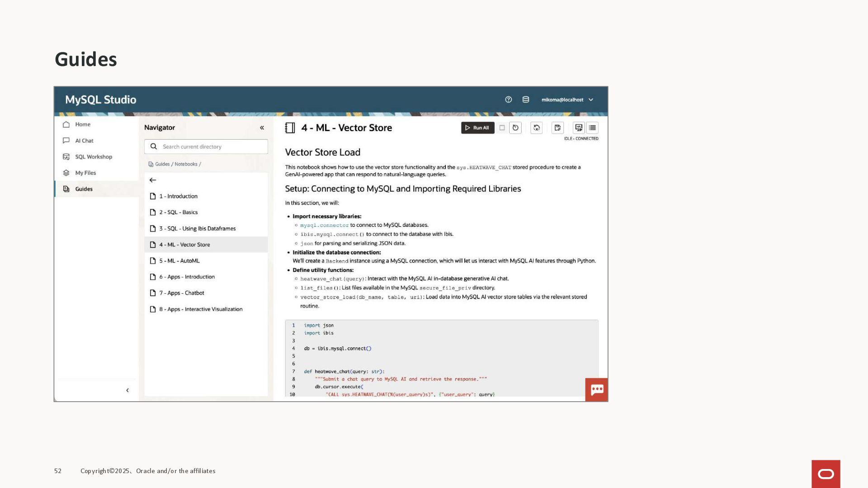Click the save notebook edit icon
868x488 pixels.
coord(557,128)
